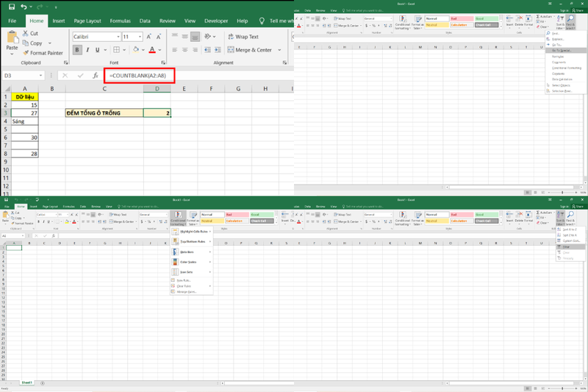Toggle Underline in the COUNTBLANK window

click(x=98, y=49)
